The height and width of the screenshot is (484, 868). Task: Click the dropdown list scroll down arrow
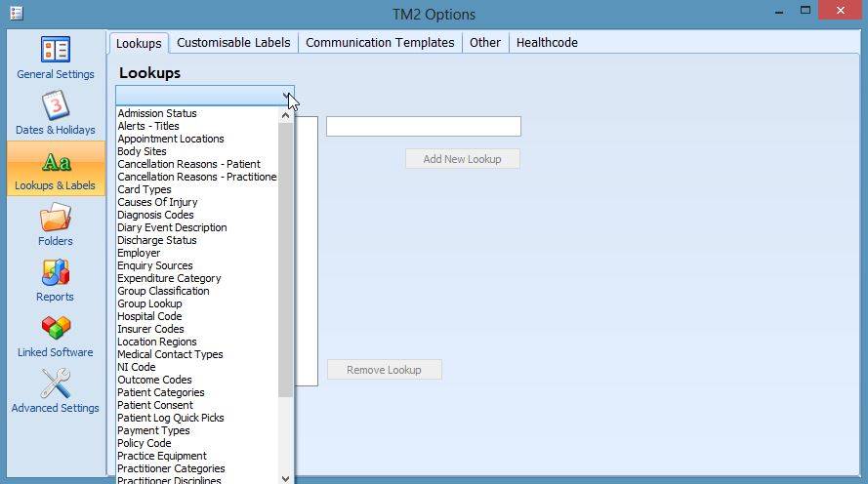click(x=286, y=478)
